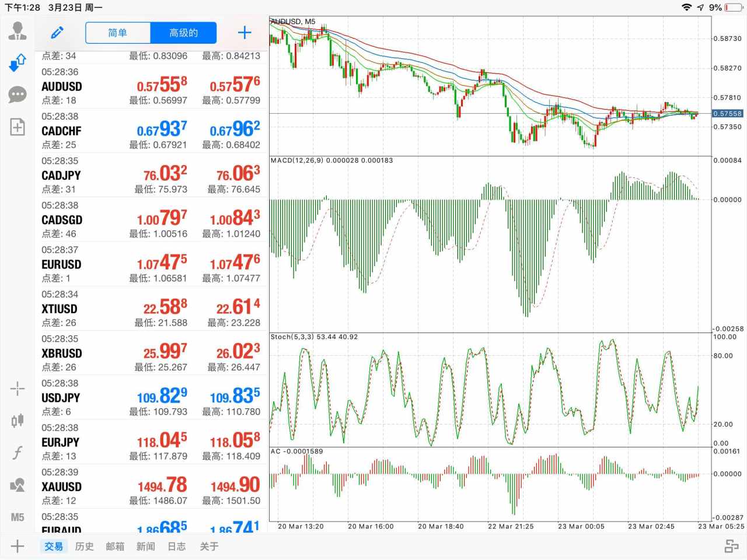Tap the window layout icon at bottom right
The width and height of the screenshot is (747, 560).
(731, 547)
